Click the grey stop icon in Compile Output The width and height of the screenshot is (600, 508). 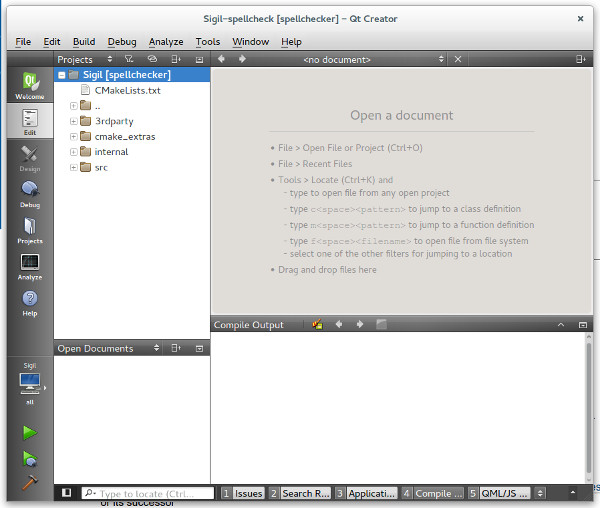pos(381,324)
